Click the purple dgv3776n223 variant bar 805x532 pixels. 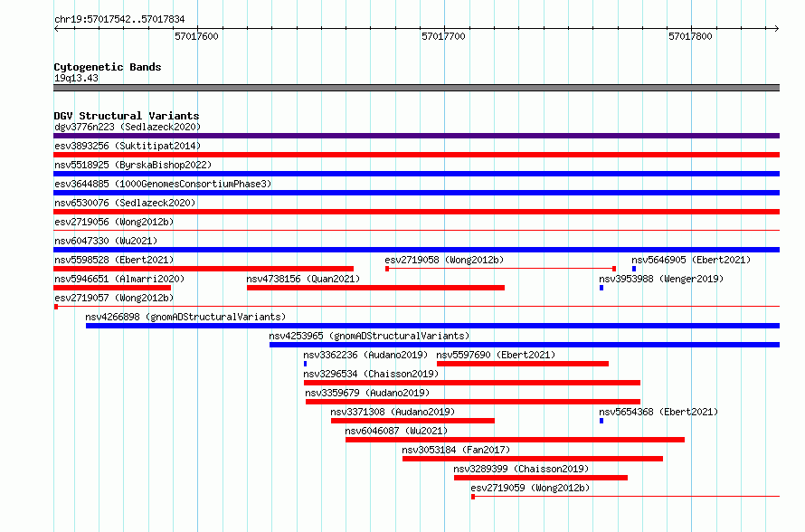416,136
